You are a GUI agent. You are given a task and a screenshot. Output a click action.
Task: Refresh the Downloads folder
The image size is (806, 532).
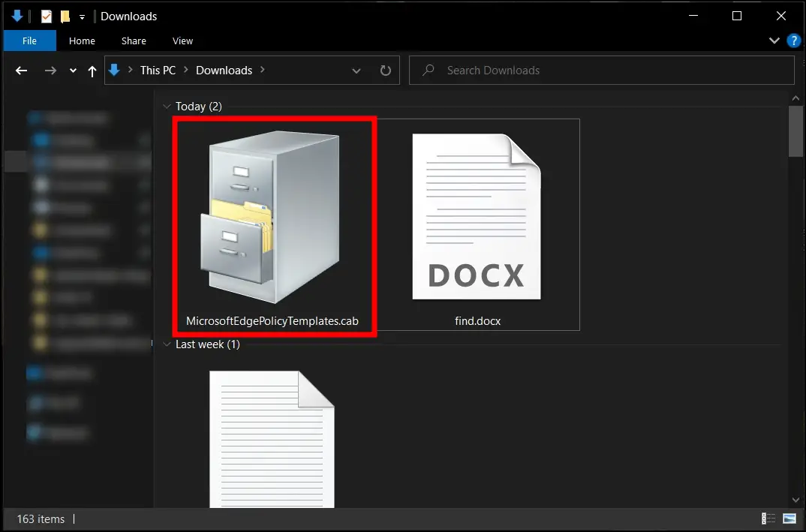[386, 71]
